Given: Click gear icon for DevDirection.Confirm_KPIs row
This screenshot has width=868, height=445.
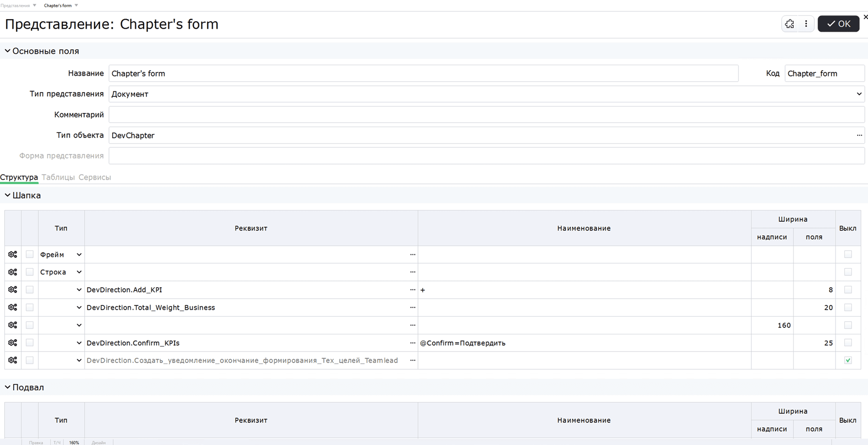Looking at the screenshot, I should click(x=13, y=343).
